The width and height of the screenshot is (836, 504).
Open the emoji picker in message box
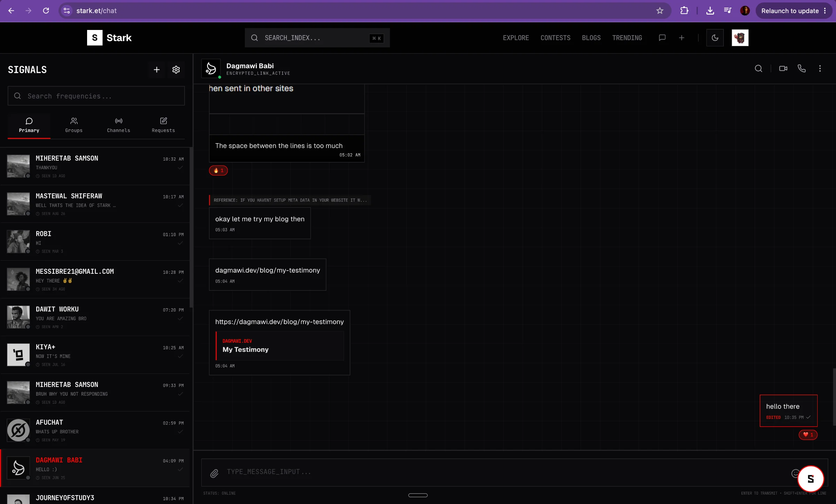(x=795, y=473)
